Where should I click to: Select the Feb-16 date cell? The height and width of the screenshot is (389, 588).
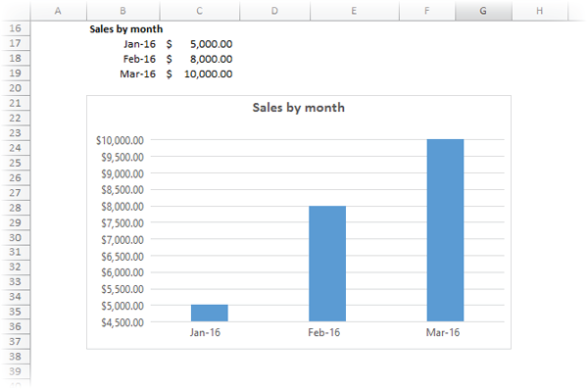click(123, 59)
